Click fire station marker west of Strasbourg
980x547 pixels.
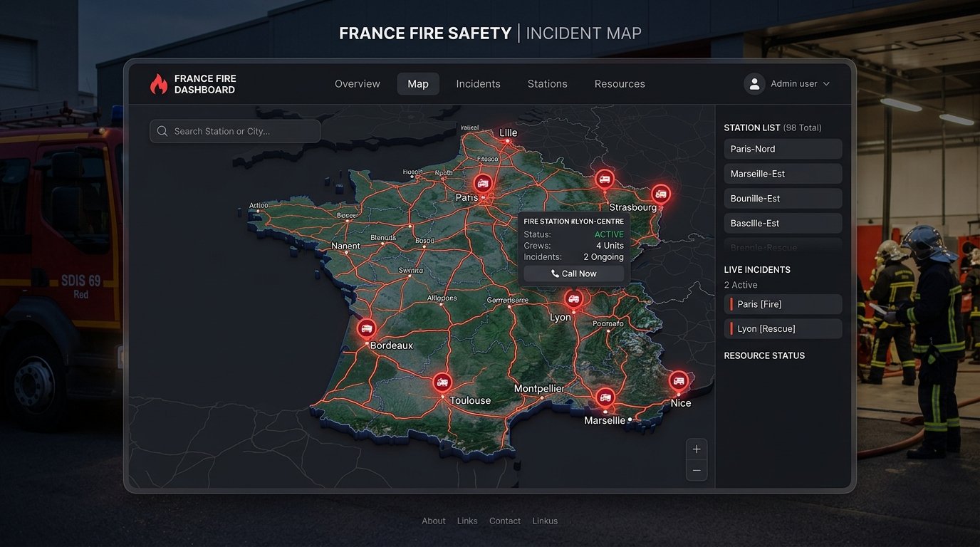click(x=605, y=179)
